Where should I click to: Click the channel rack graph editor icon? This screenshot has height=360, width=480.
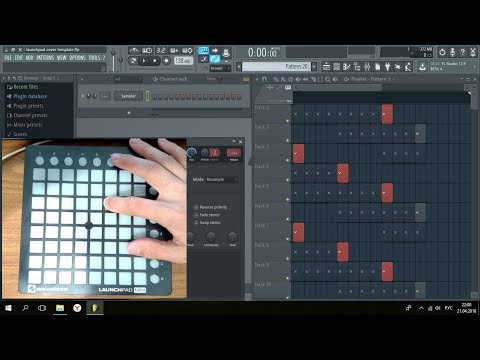tap(246, 79)
